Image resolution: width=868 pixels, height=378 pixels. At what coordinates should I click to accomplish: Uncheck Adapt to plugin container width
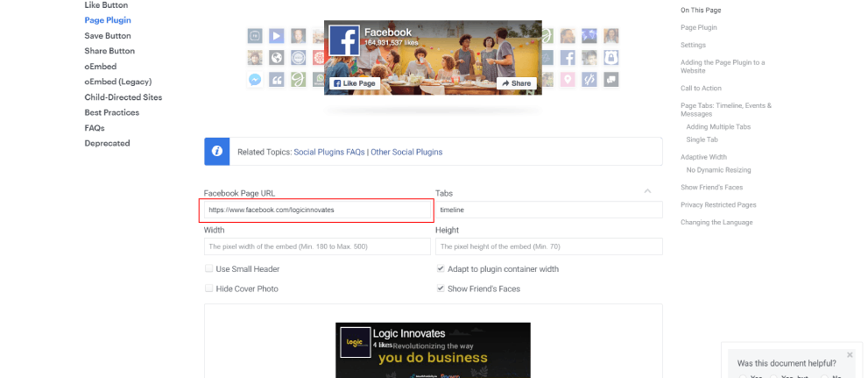[441, 268]
